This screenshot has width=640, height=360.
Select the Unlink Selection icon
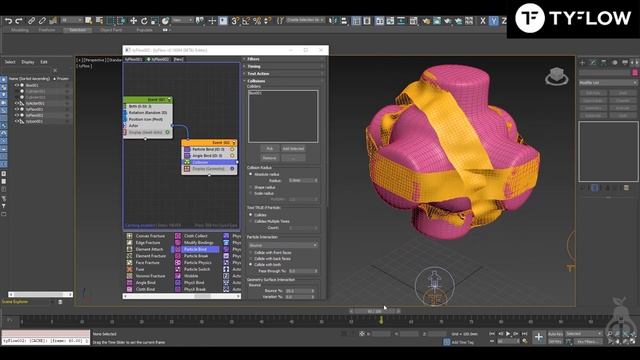(x=42, y=20)
